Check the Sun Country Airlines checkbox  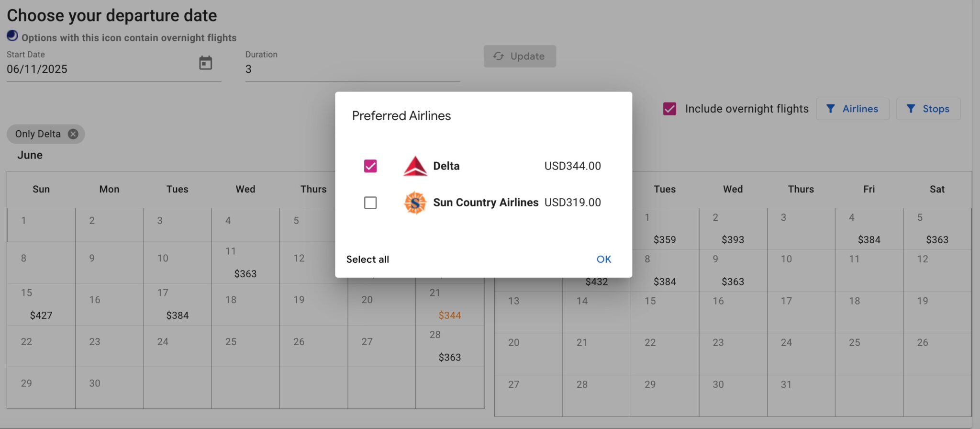pos(369,203)
